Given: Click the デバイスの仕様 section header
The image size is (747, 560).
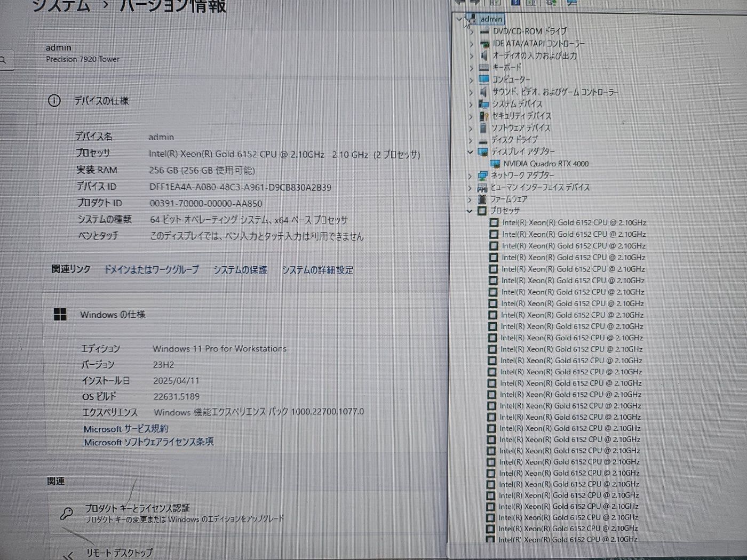Looking at the screenshot, I should pyautogui.click(x=101, y=100).
